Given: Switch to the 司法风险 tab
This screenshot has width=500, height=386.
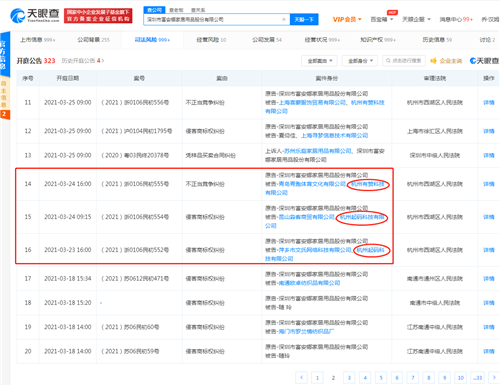Looking at the screenshot, I should [x=152, y=40].
